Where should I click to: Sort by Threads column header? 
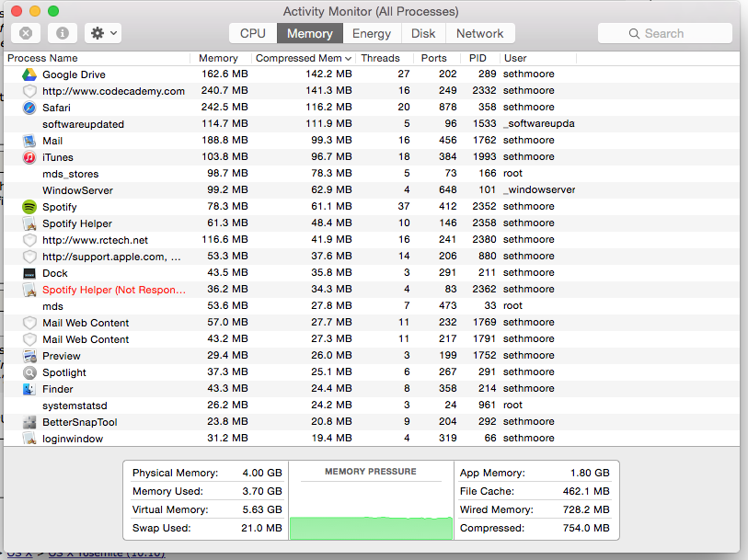(384, 58)
